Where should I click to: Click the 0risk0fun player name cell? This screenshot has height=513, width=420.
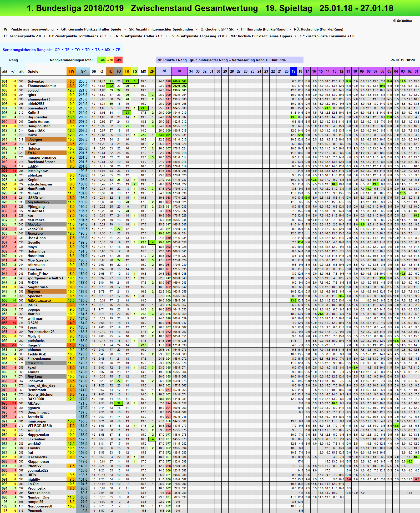click(x=46, y=363)
